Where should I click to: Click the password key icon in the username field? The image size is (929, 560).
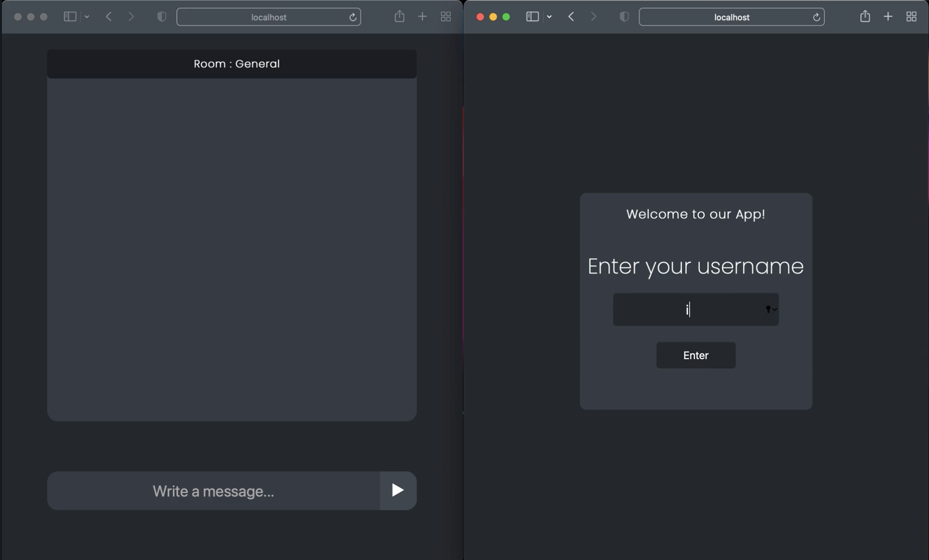pos(768,309)
